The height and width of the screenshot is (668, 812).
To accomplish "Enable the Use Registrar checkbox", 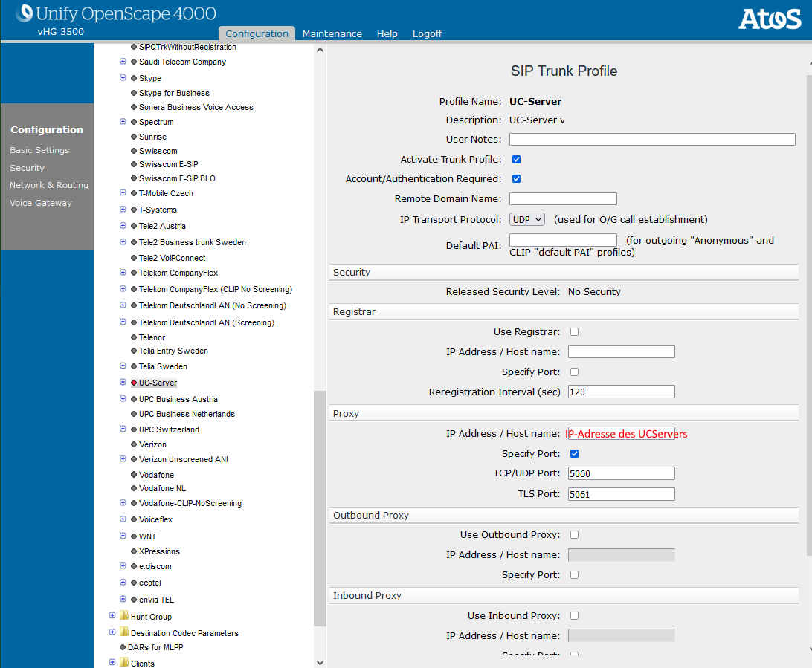I will pyautogui.click(x=574, y=331).
